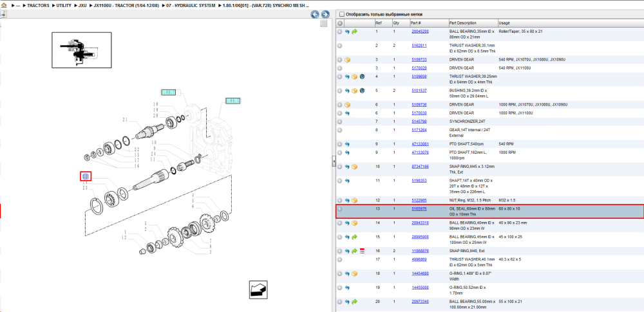
Task: Go to the home icon in breadcrumb
Action: pos(4,6)
